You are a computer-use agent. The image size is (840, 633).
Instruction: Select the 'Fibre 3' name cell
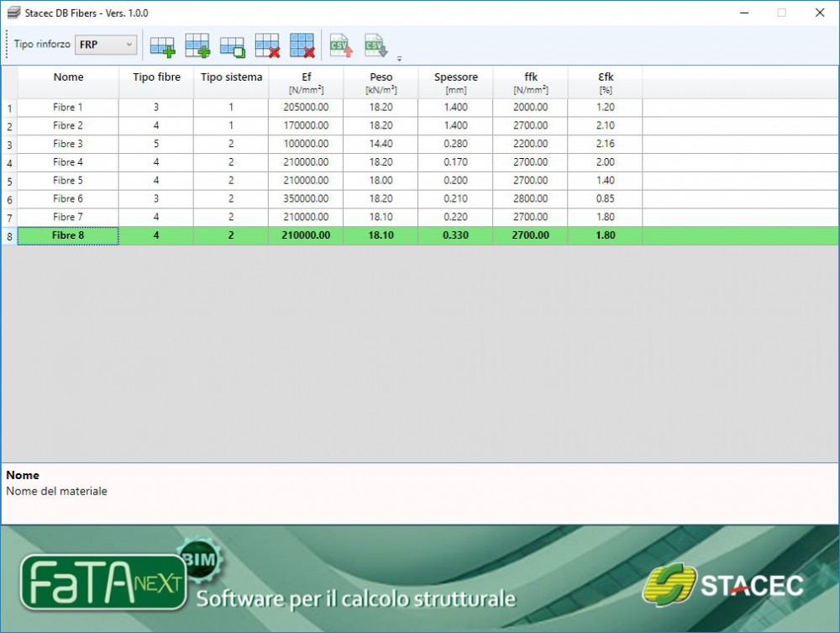tap(68, 145)
